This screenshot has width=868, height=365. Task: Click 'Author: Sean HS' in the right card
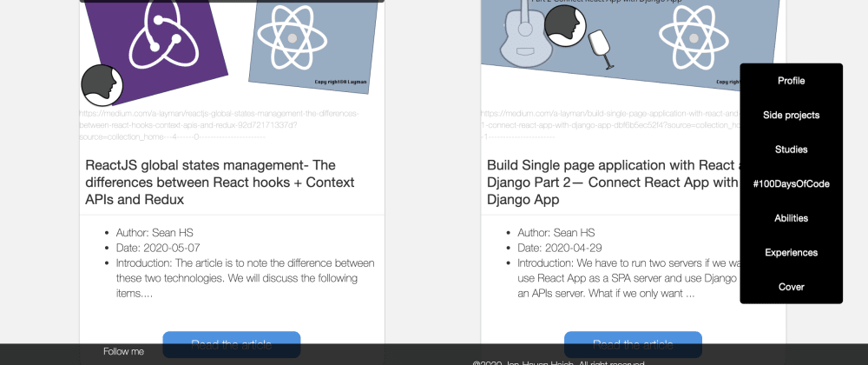pos(556,233)
